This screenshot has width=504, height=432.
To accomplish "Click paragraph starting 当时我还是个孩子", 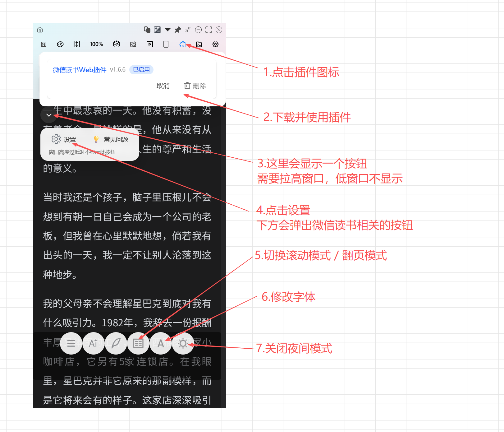I will [x=127, y=236].
